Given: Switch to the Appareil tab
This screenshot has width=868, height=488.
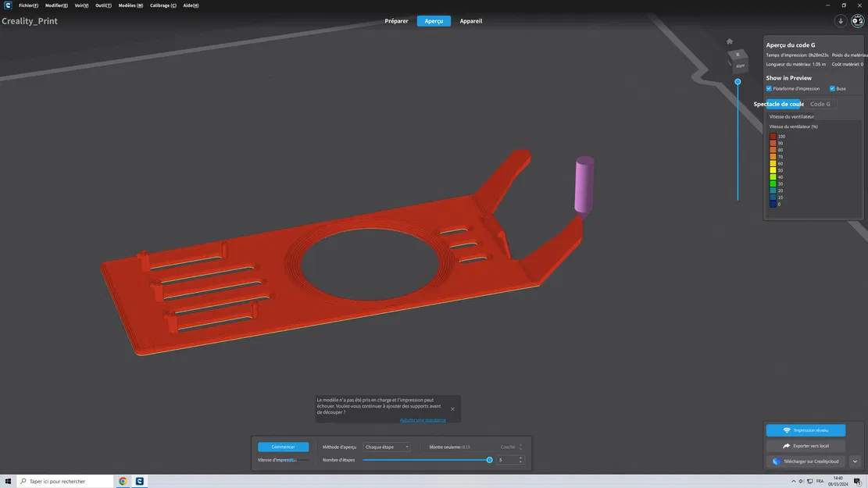Looking at the screenshot, I should (470, 21).
